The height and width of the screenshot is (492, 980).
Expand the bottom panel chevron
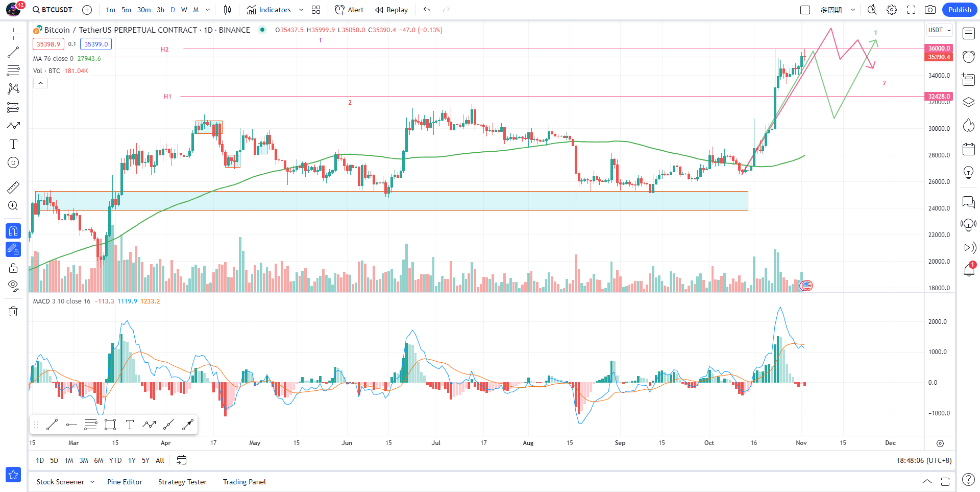[x=927, y=481]
